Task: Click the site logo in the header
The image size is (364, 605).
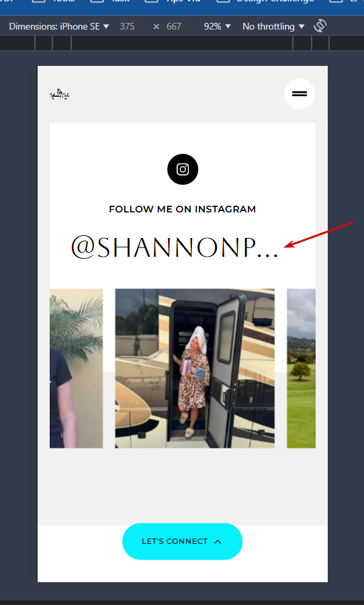Action: pos(60,94)
